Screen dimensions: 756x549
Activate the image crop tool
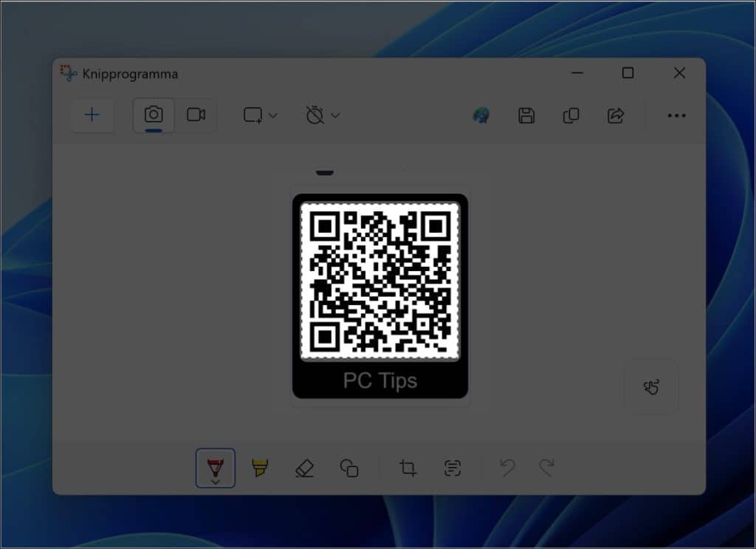coord(408,468)
